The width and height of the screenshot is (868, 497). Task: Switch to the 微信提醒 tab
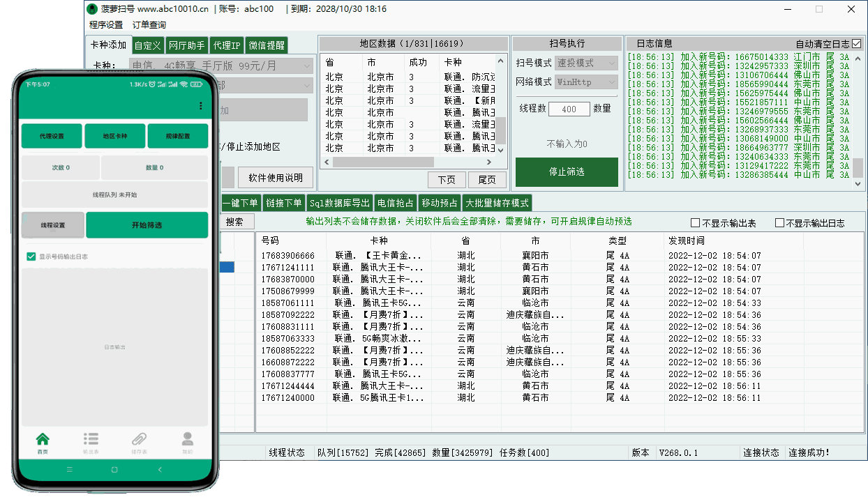click(x=266, y=45)
